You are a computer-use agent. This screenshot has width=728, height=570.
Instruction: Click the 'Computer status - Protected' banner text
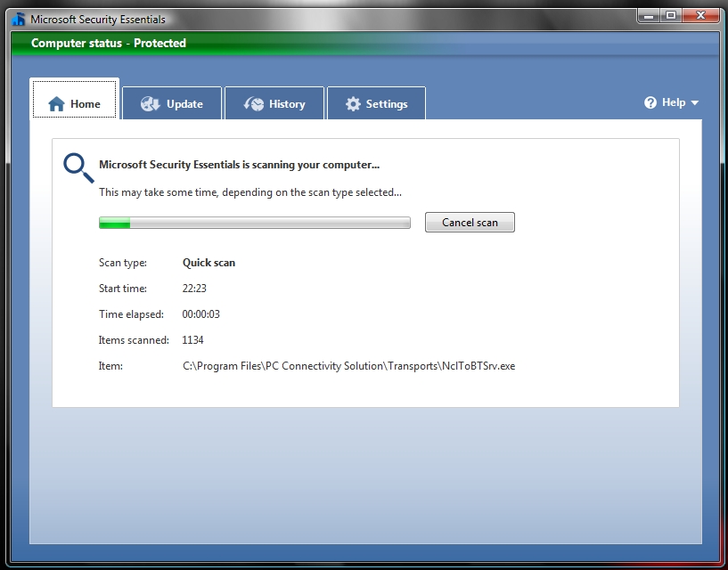(x=109, y=43)
